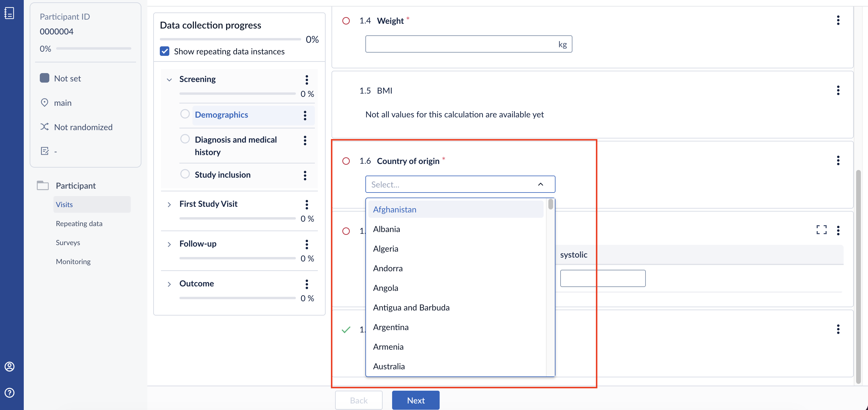Click the edit note icon below Not randomized
The height and width of the screenshot is (410, 868).
(x=45, y=151)
